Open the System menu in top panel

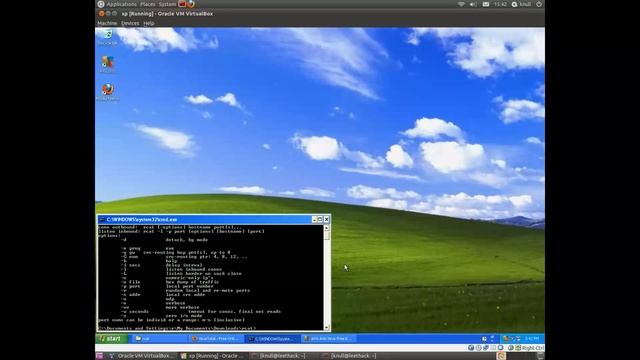(x=167, y=4)
